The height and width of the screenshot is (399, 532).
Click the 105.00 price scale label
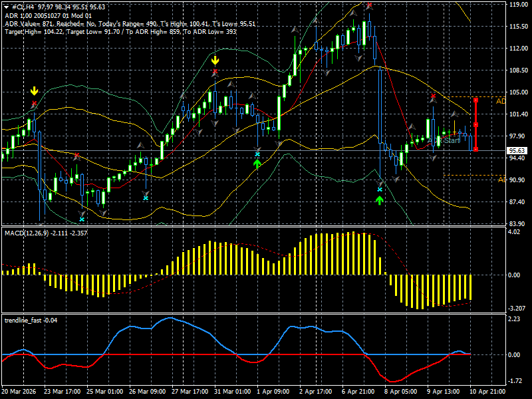[519, 92]
